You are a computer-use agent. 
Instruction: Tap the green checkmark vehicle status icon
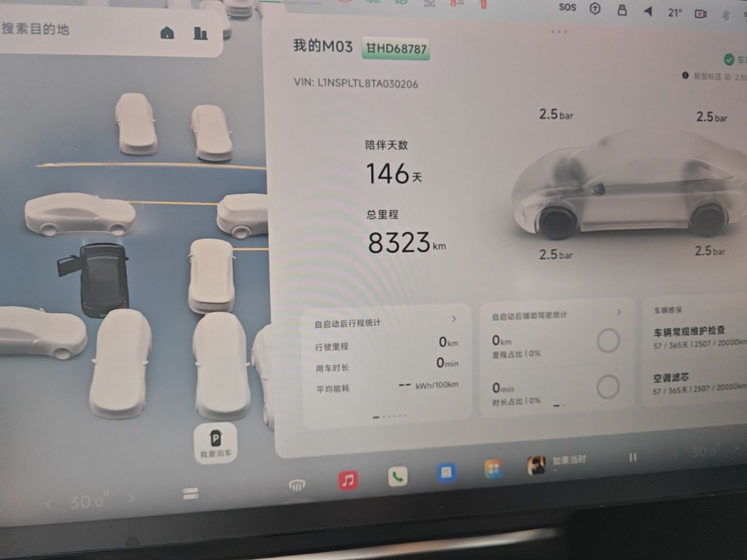[729, 60]
